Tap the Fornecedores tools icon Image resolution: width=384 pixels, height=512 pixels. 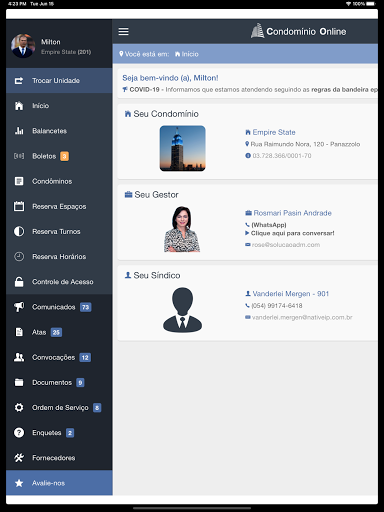19,458
